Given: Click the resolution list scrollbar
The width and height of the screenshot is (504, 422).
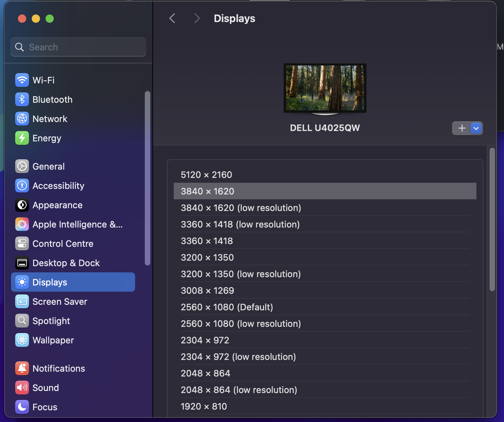Looking at the screenshot, I should [x=492, y=219].
